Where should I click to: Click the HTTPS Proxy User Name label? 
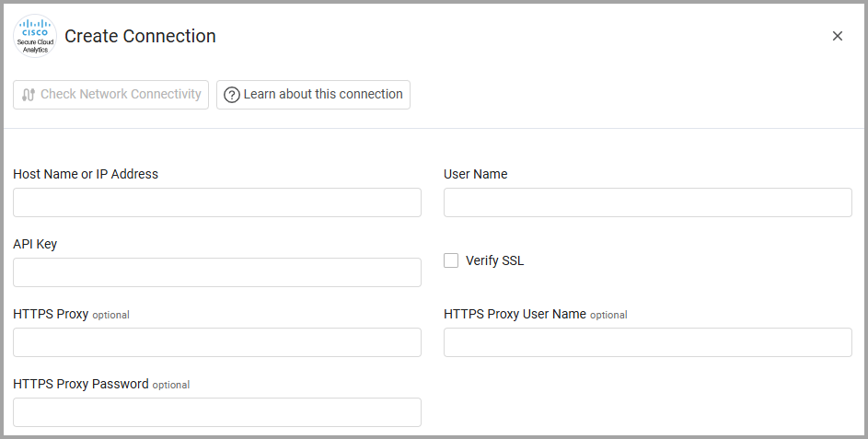coord(515,314)
